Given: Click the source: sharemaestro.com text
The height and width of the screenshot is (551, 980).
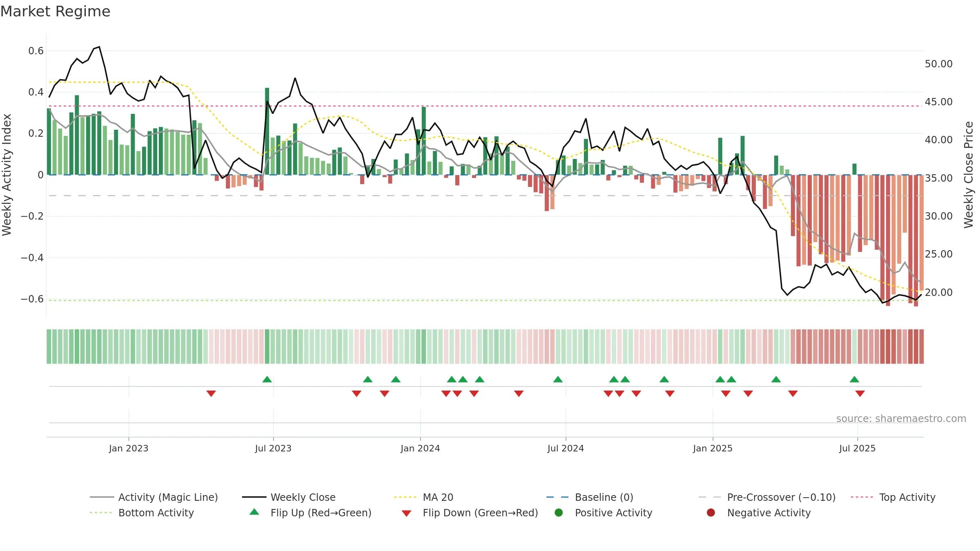Looking at the screenshot, I should [x=901, y=418].
